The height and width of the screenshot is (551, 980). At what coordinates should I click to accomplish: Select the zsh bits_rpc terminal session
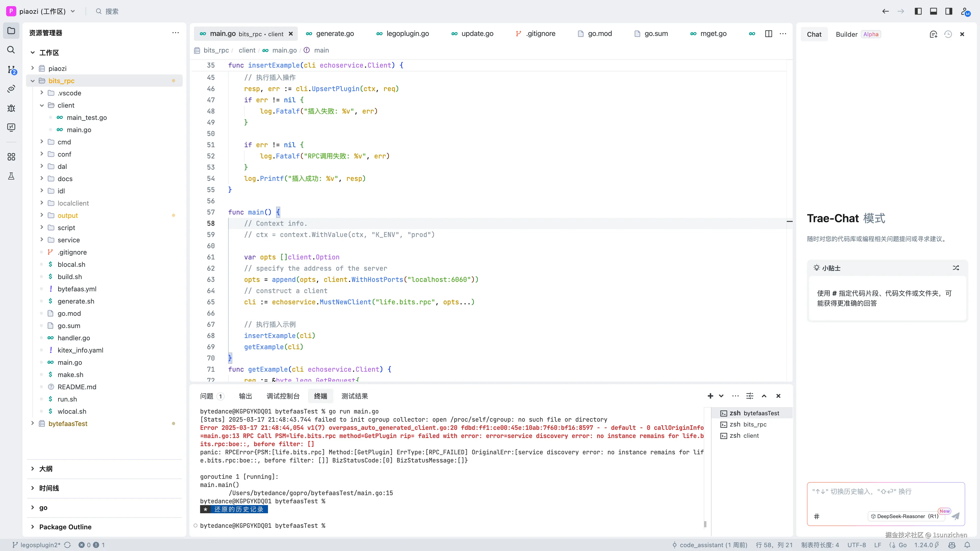(748, 424)
